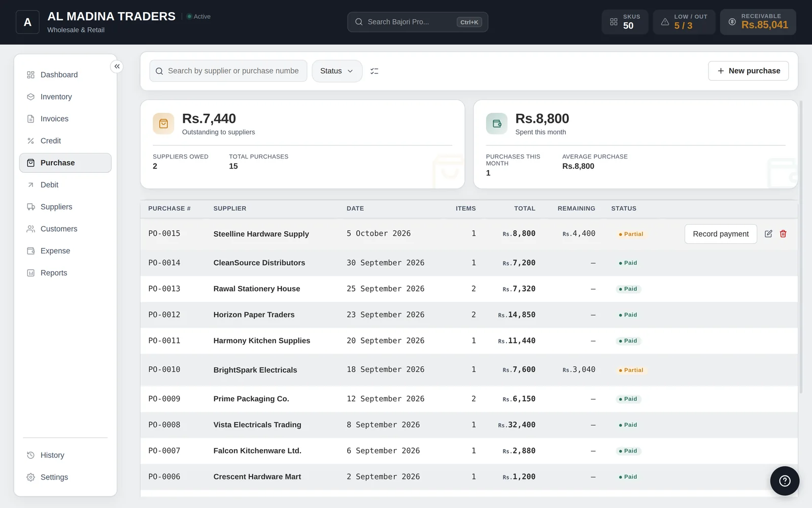The height and width of the screenshot is (508, 812).
Task: Go to Inventory in sidebar
Action: [x=65, y=97]
